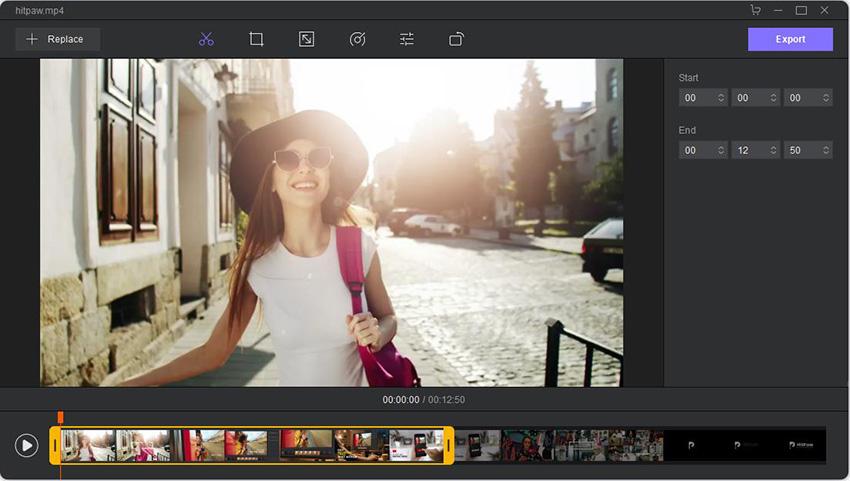Select the Rotate tool icon
The height and width of the screenshot is (481, 850).
(456, 39)
